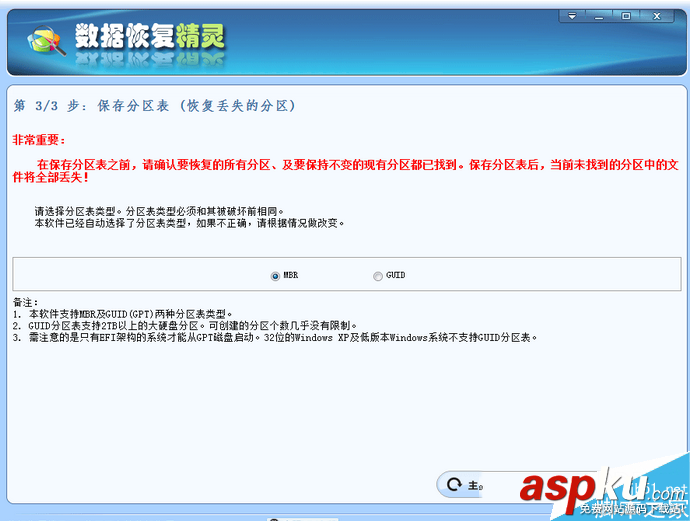690x521 pixels.
Task: Open the title bar dropdown menu arrow
Action: 572,16
